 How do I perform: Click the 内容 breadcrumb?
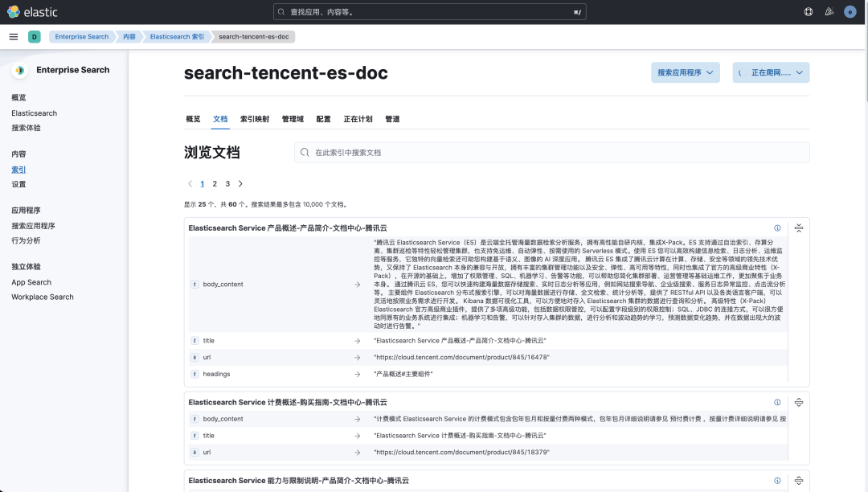point(129,36)
